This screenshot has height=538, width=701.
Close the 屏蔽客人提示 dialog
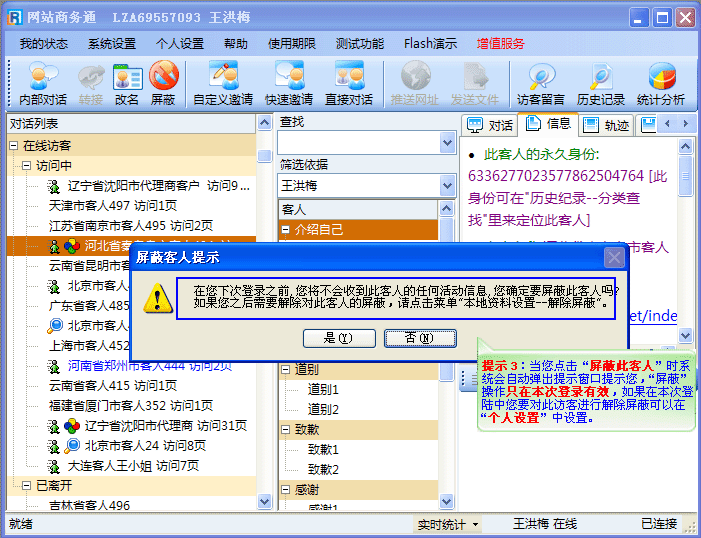click(614, 258)
